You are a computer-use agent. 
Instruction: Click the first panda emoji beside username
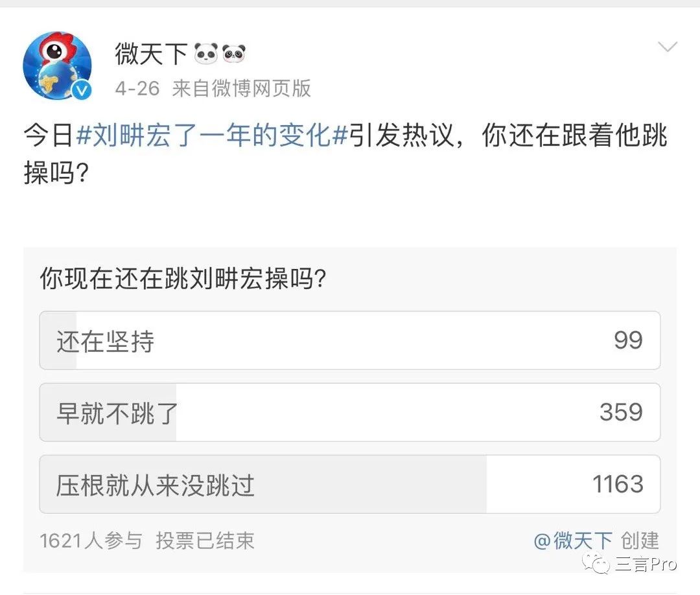[x=205, y=54]
